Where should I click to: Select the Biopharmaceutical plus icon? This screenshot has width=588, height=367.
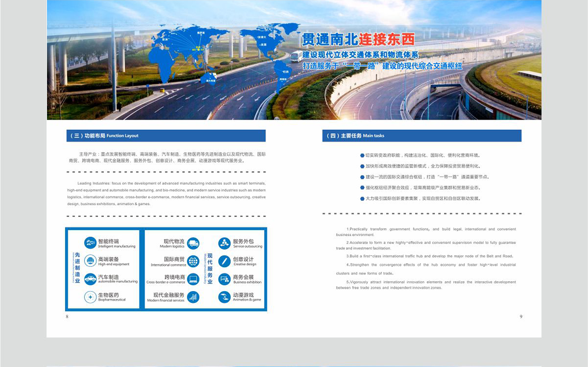click(x=90, y=297)
